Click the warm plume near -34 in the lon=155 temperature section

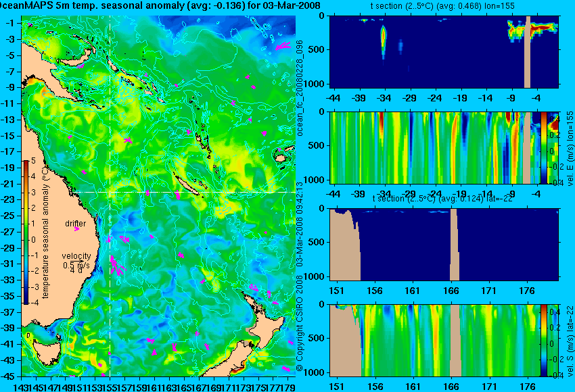pos(383,41)
